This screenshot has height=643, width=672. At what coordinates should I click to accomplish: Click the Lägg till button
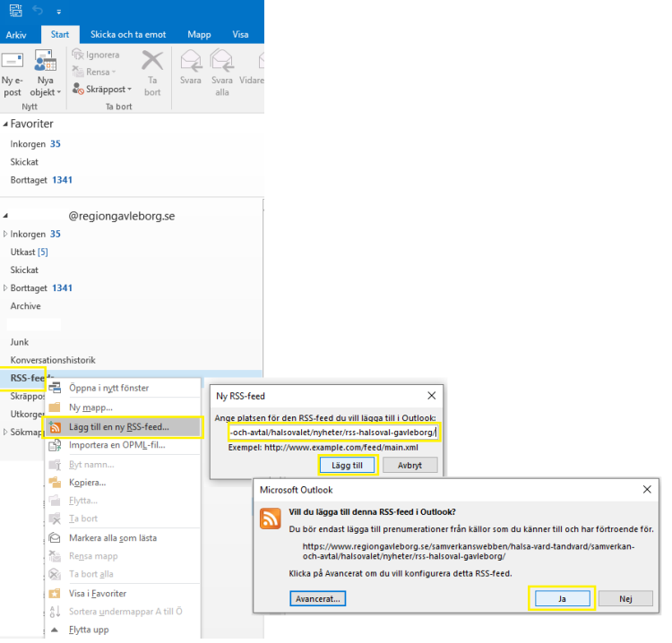[x=347, y=465]
